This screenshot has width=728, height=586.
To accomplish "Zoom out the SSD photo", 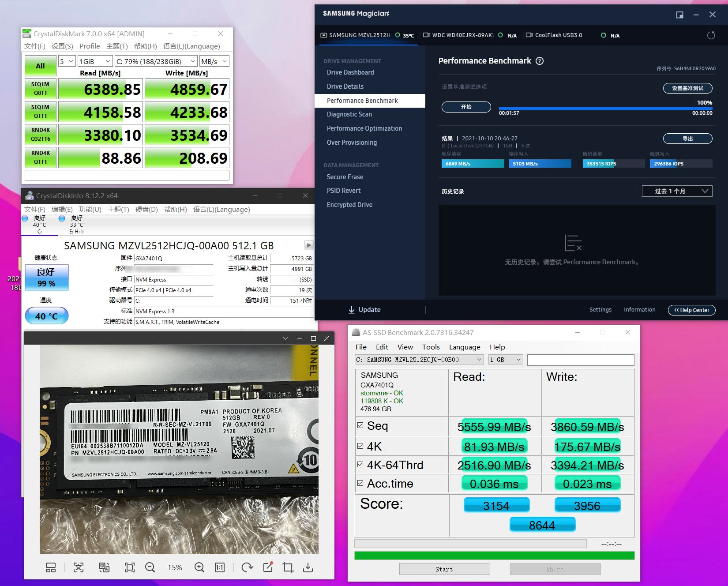I will (x=150, y=567).
